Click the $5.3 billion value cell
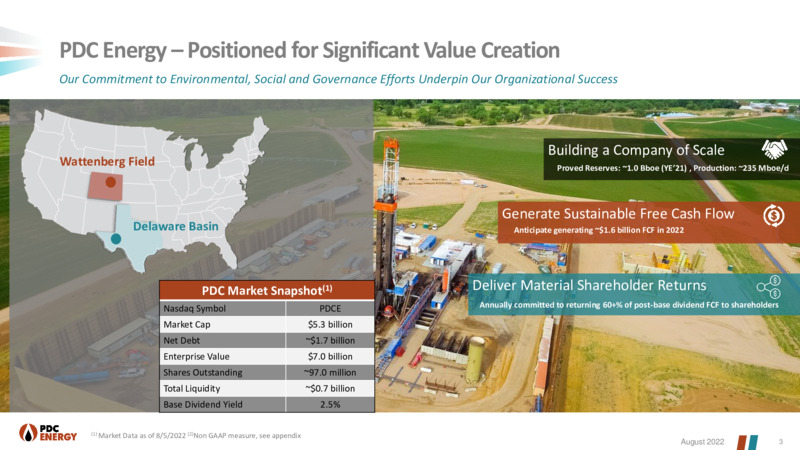 coord(330,324)
